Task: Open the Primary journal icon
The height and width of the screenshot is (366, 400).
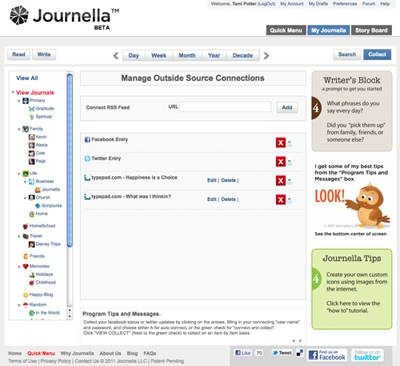Action: (25, 100)
